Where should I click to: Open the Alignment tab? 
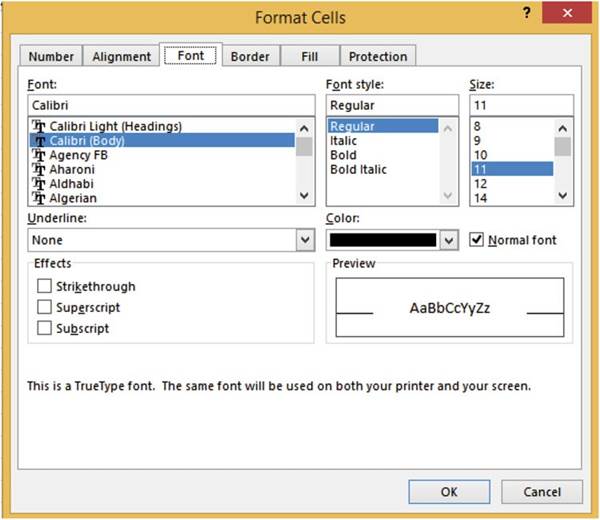(x=122, y=57)
